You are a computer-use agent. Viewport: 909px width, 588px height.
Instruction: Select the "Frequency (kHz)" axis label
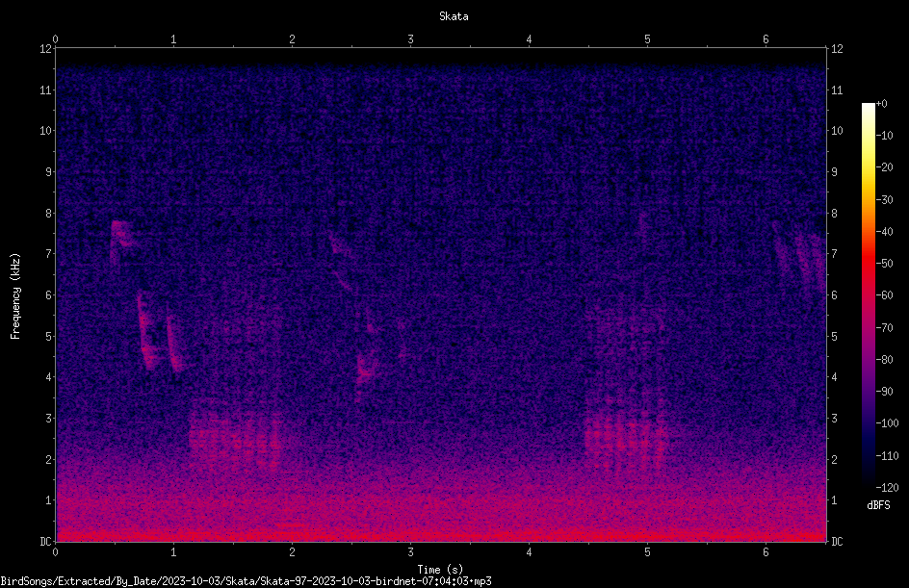15,296
